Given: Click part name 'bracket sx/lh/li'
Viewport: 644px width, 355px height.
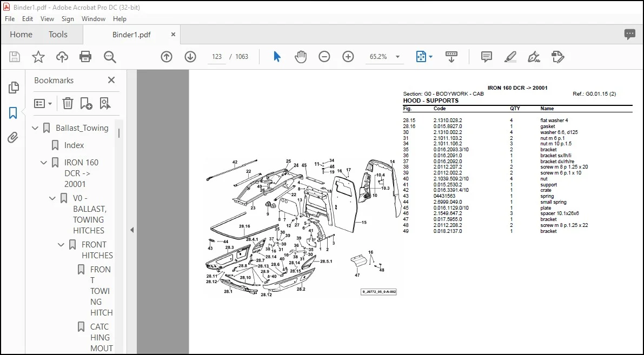Looking at the screenshot, I should tap(556, 156).
